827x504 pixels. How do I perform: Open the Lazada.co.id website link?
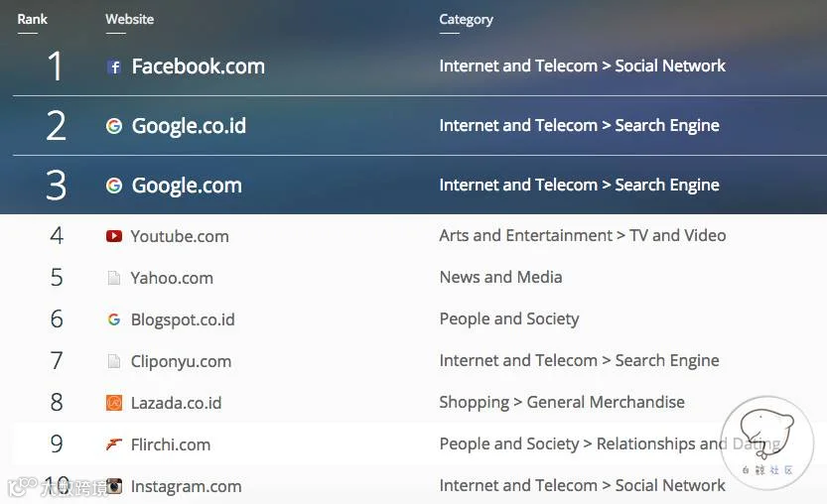click(x=176, y=403)
